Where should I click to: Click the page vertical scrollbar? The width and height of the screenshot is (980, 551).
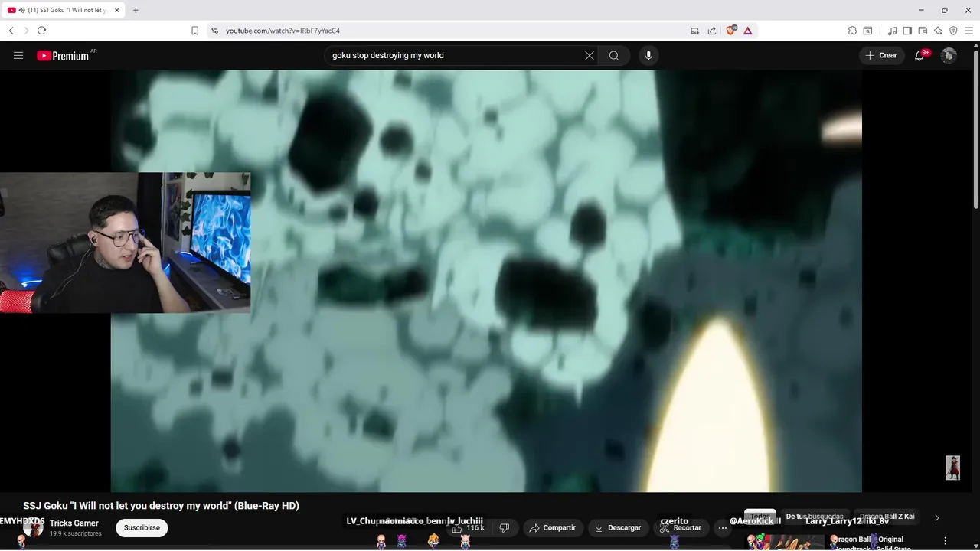pyautogui.click(x=975, y=130)
